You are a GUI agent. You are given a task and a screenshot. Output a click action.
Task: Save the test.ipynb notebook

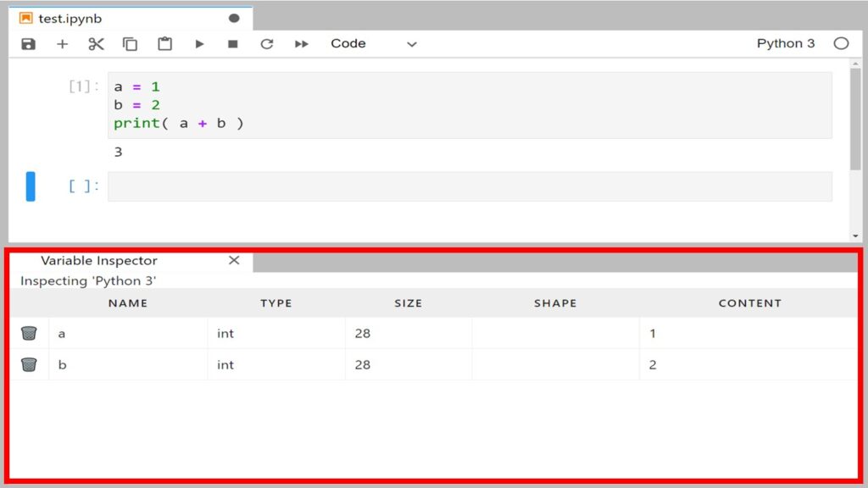point(28,43)
